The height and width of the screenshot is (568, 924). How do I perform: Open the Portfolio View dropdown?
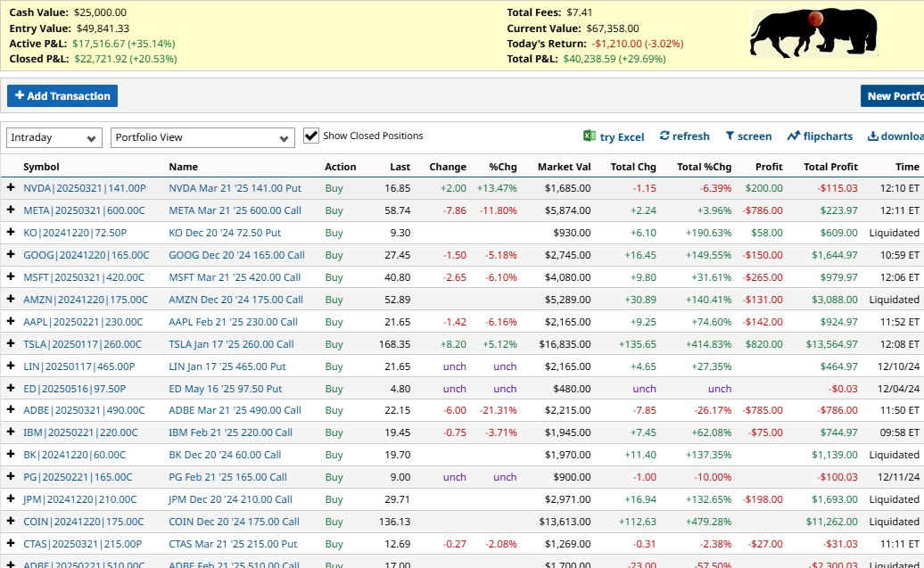(202, 138)
